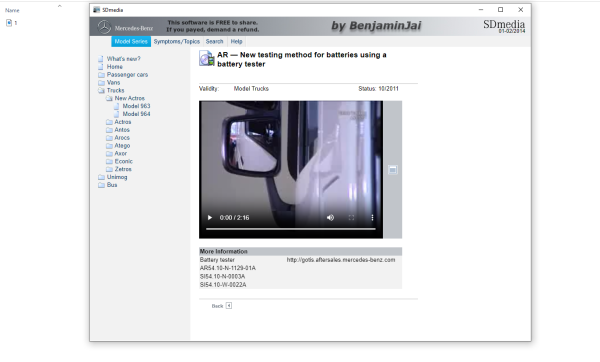Open the Bus folder

[x=112, y=185]
